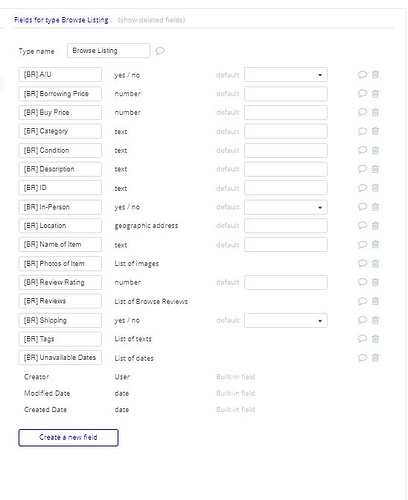Click the Type name input Browse Listing

click(108, 51)
